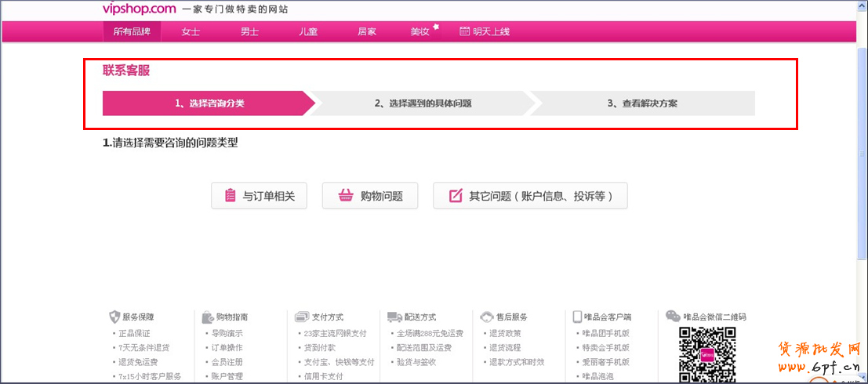
Task: Click the card icon next to 支付方式
Action: click(301, 317)
